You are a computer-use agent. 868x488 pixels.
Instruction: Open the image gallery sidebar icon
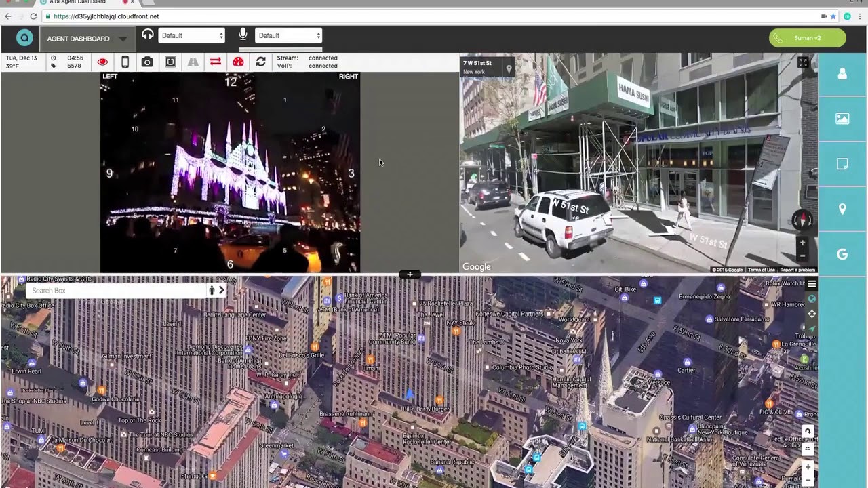[x=842, y=119]
